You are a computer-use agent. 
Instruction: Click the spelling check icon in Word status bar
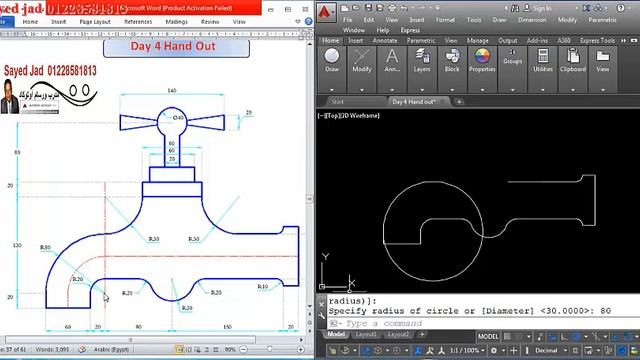[x=82, y=349]
